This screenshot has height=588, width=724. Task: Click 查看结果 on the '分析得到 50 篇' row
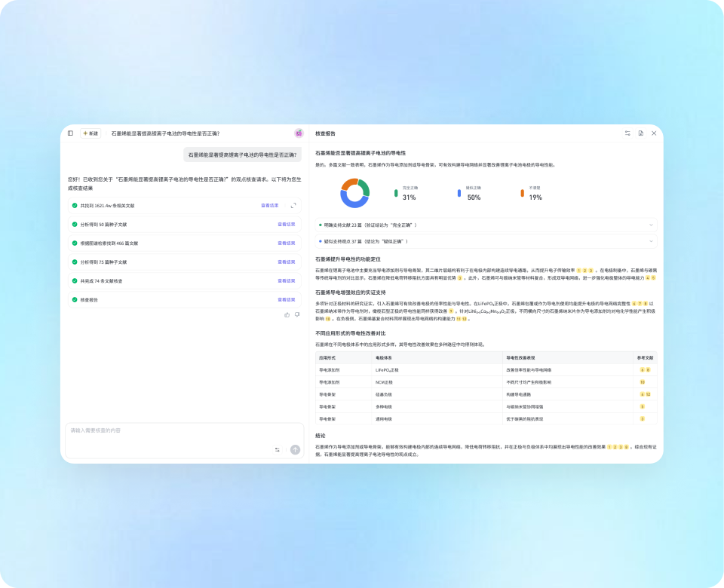pos(287,225)
